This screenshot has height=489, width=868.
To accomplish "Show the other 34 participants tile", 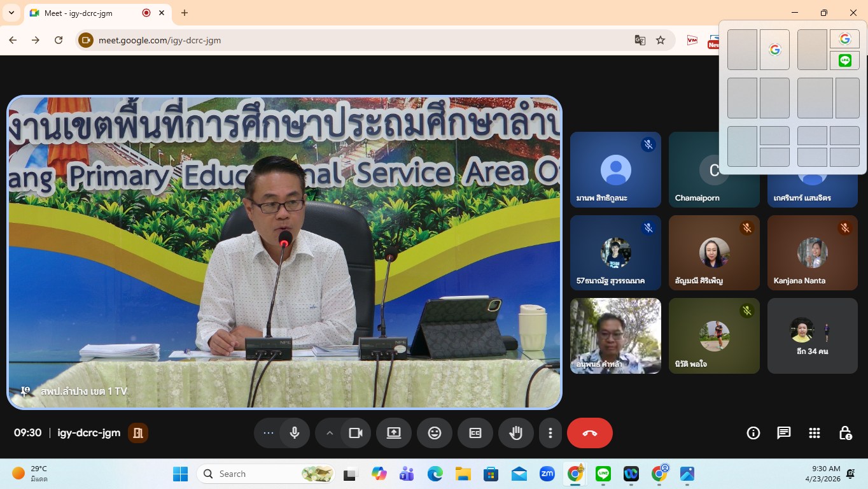I will (812, 336).
